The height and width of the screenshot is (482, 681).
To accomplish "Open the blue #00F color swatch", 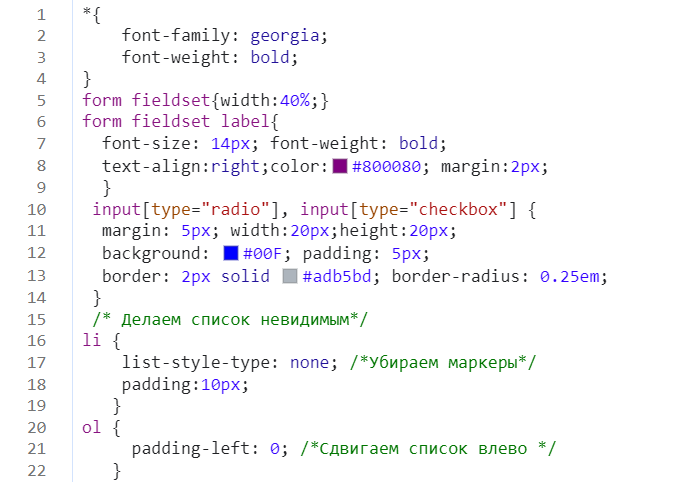I will [230, 253].
